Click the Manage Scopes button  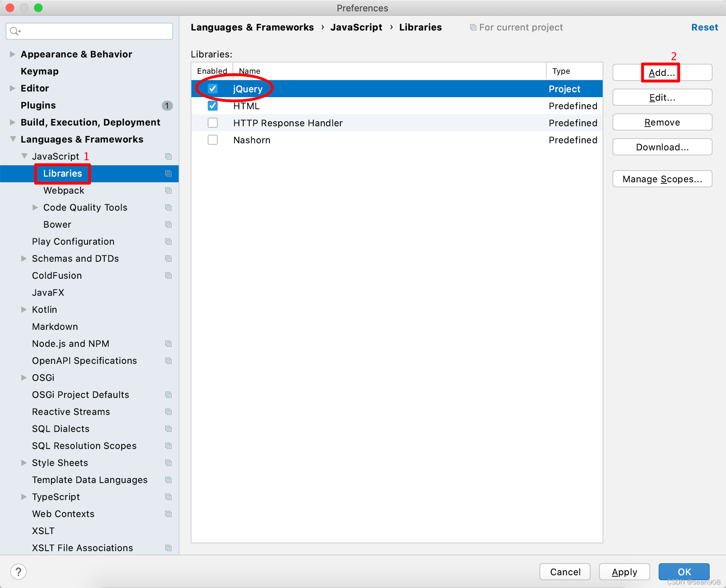[x=661, y=178]
